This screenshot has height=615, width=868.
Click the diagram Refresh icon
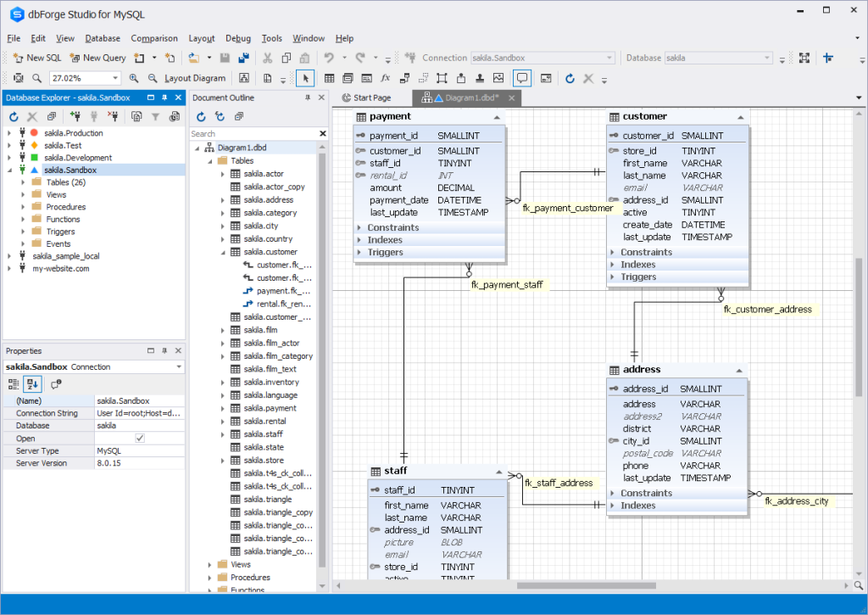click(x=570, y=78)
